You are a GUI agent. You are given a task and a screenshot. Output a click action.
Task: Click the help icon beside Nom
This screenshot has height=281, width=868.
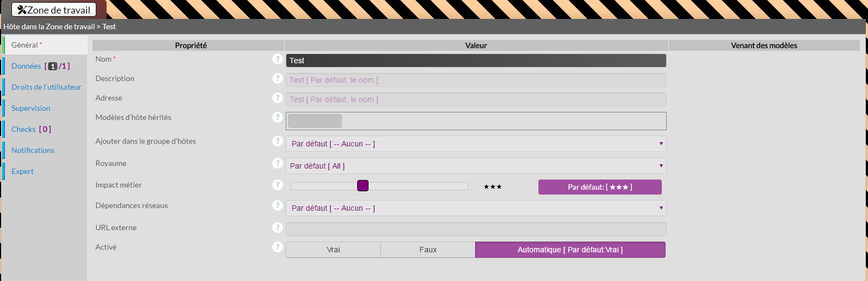click(278, 59)
